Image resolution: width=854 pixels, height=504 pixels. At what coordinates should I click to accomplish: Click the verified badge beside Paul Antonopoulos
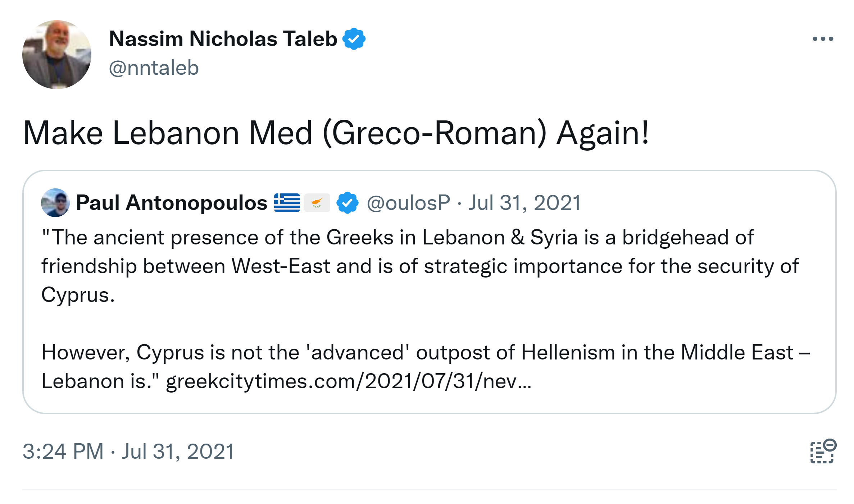(x=347, y=203)
